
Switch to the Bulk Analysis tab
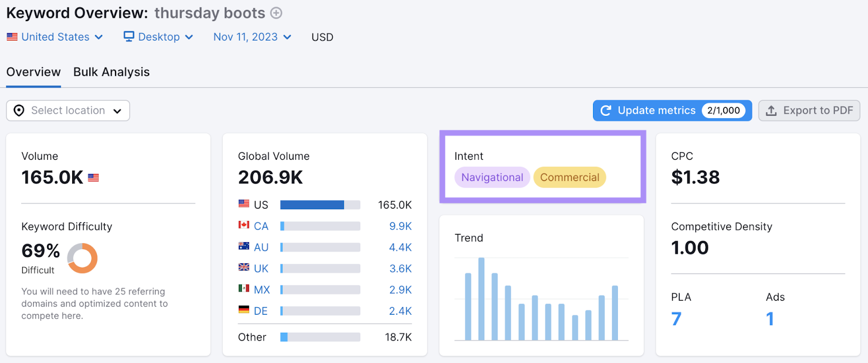tap(111, 72)
